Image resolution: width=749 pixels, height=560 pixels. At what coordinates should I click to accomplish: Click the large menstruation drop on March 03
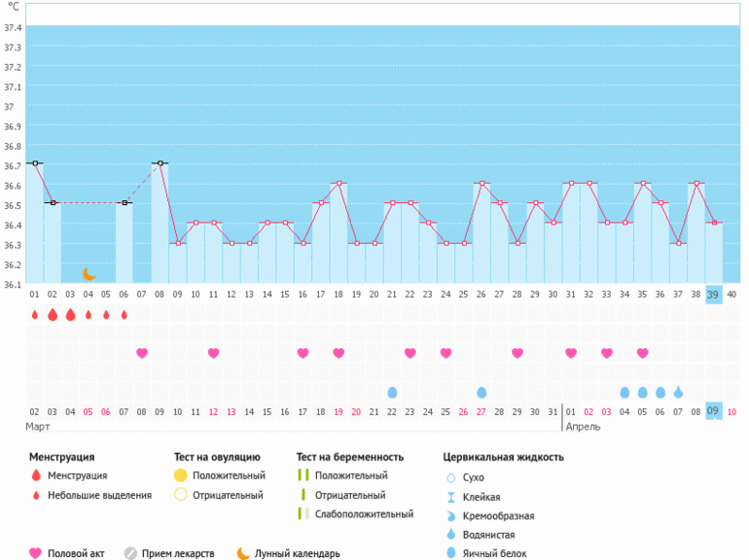coord(53,314)
